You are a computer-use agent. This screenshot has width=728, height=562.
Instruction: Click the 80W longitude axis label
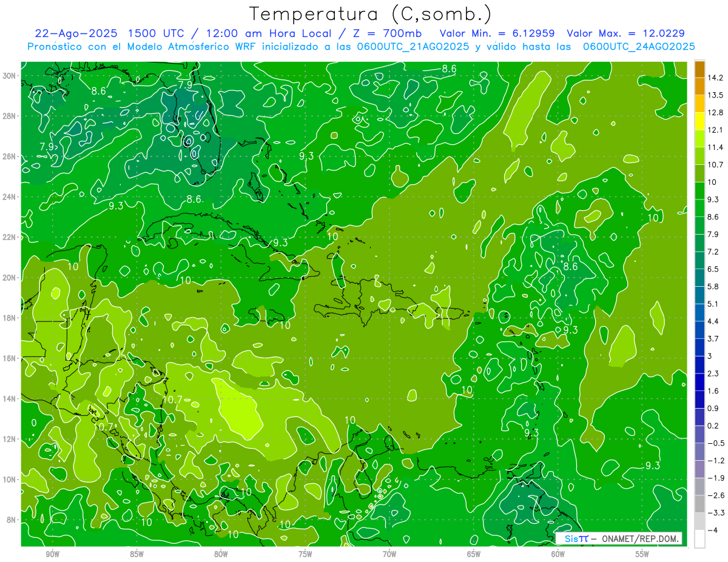(x=221, y=554)
